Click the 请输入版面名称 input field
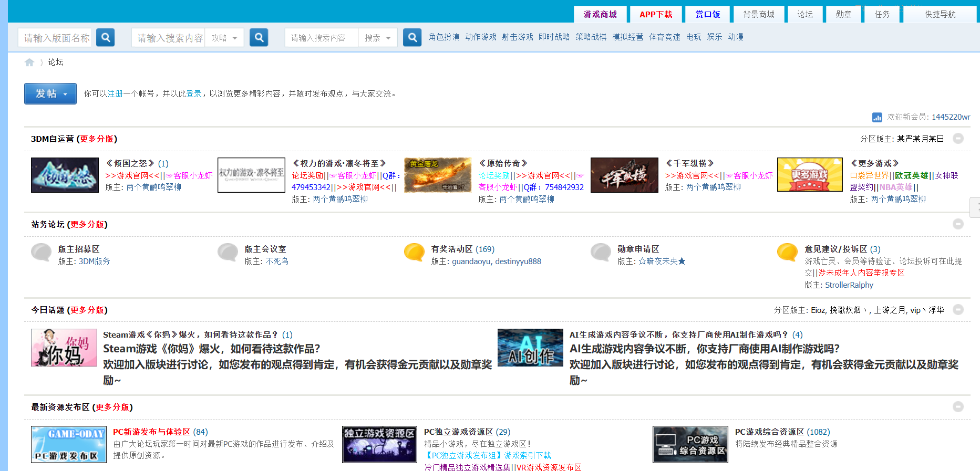 click(56, 38)
